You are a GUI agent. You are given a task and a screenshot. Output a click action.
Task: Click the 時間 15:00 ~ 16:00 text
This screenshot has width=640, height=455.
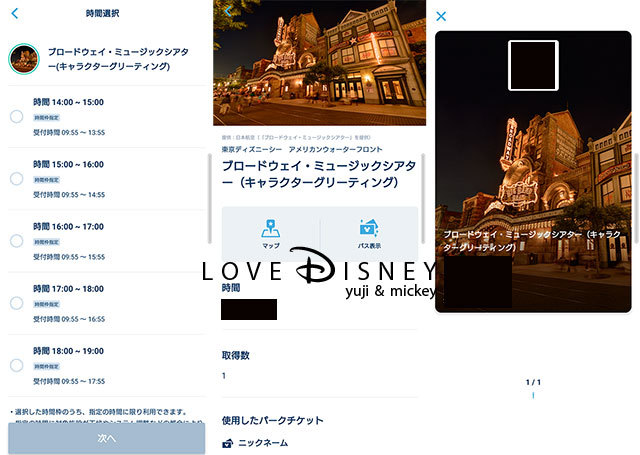(x=69, y=164)
